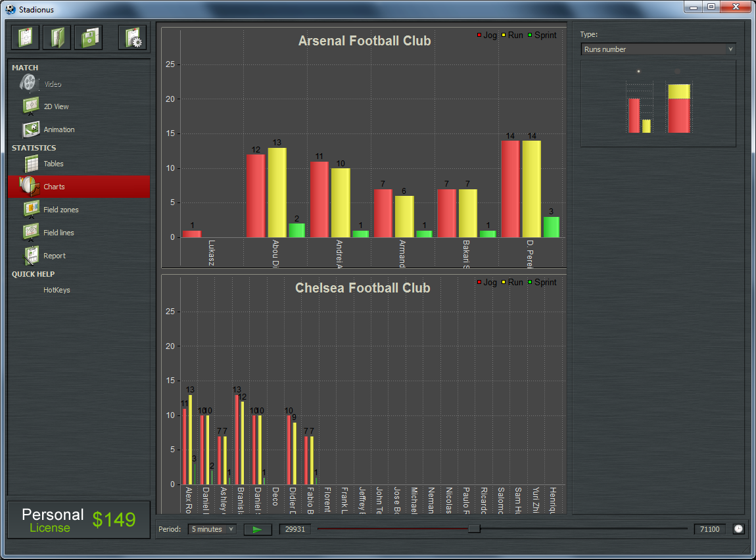Click the D. Perei axis label in Arsenal chart
This screenshot has width=756, height=560.
click(x=530, y=254)
